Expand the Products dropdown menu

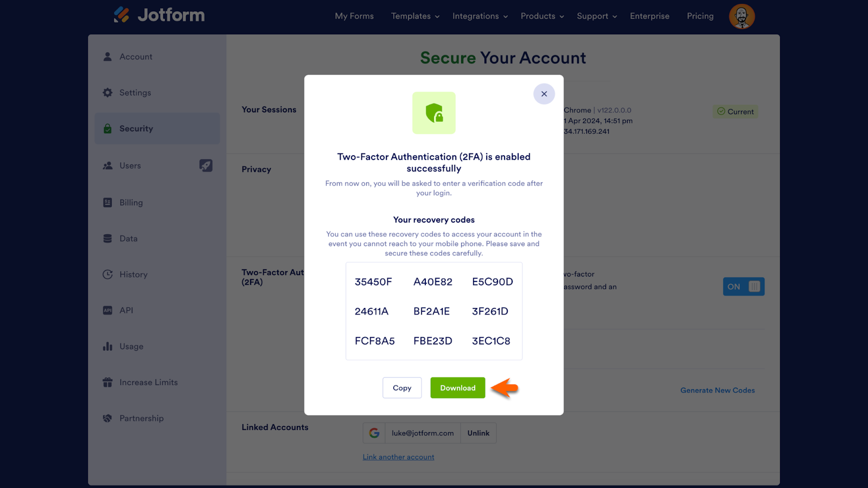pos(542,16)
